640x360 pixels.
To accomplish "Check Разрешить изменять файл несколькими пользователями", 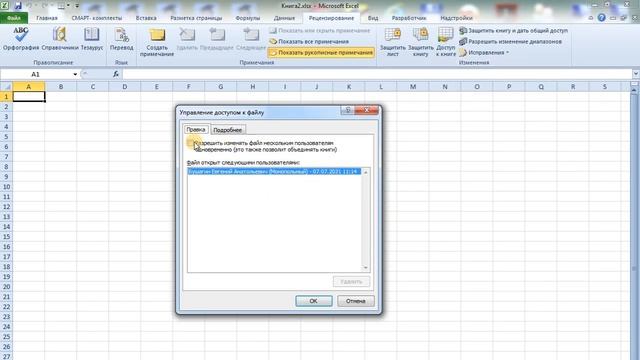I will 190,142.
